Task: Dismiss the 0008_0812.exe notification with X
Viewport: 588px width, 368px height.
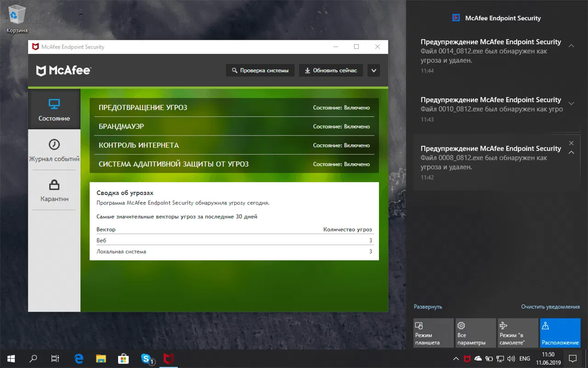Action: coord(571,143)
